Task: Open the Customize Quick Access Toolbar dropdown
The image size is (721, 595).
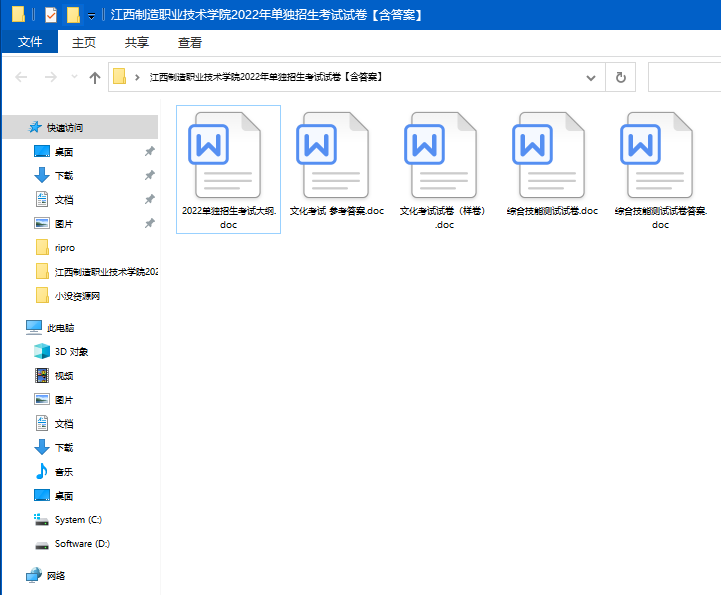Action: [92, 16]
